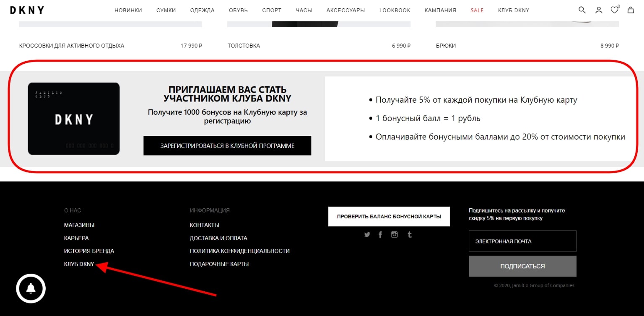644x316 pixels.
Task: Click ЗАРЕГИСТРИРОВАТЬСЯ В КЛУБНОЙ ПРОГРАММЕ button
Action: pyautogui.click(x=227, y=145)
